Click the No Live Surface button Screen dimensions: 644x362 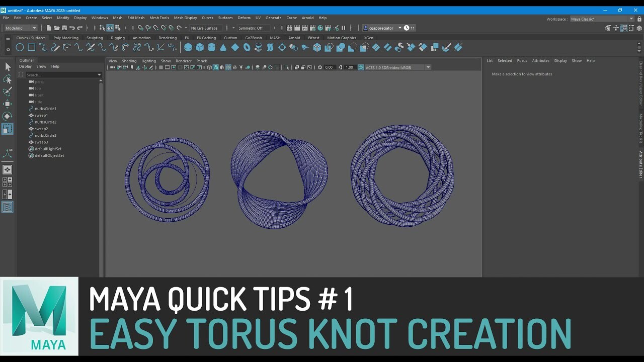(x=205, y=28)
